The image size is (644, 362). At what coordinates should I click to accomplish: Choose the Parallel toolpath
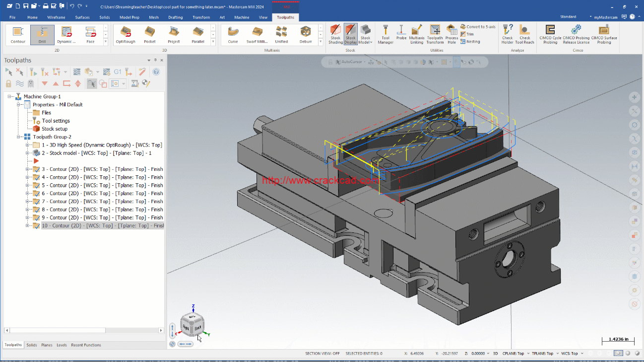pyautogui.click(x=198, y=35)
